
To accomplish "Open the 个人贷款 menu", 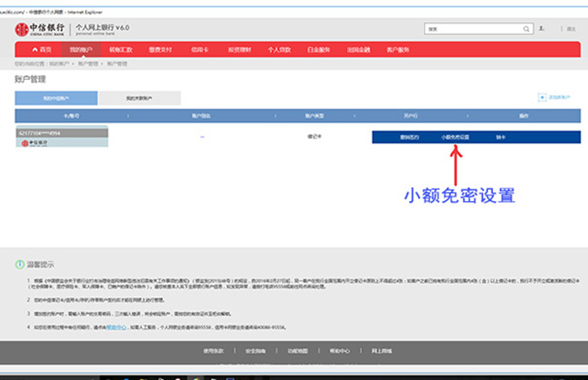I will pyautogui.click(x=278, y=50).
